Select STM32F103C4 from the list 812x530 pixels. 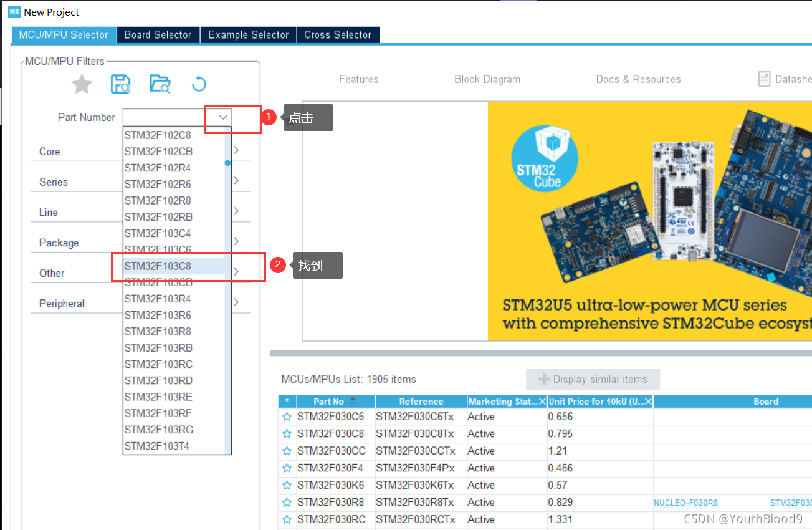[x=174, y=233]
